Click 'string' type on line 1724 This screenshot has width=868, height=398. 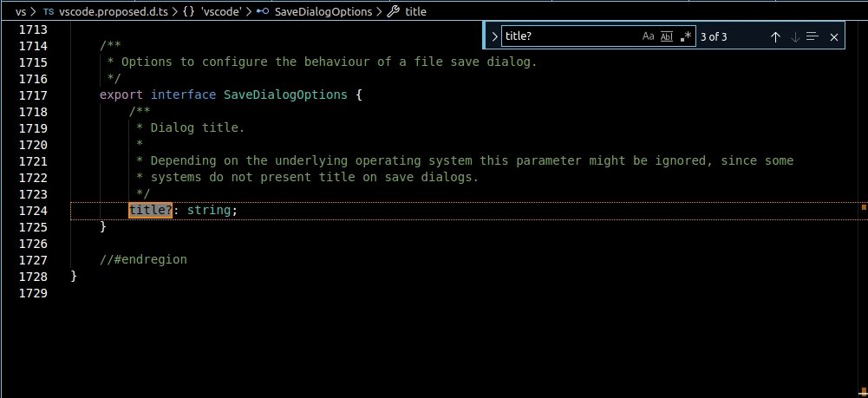[x=209, y=211]
